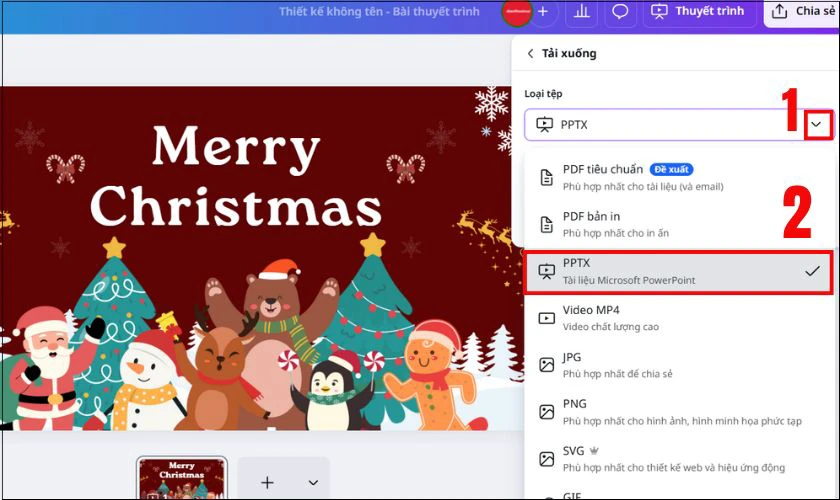840x500 pixels.
Task: Click the PPTX row presentation icon
Action: (546, 272)
